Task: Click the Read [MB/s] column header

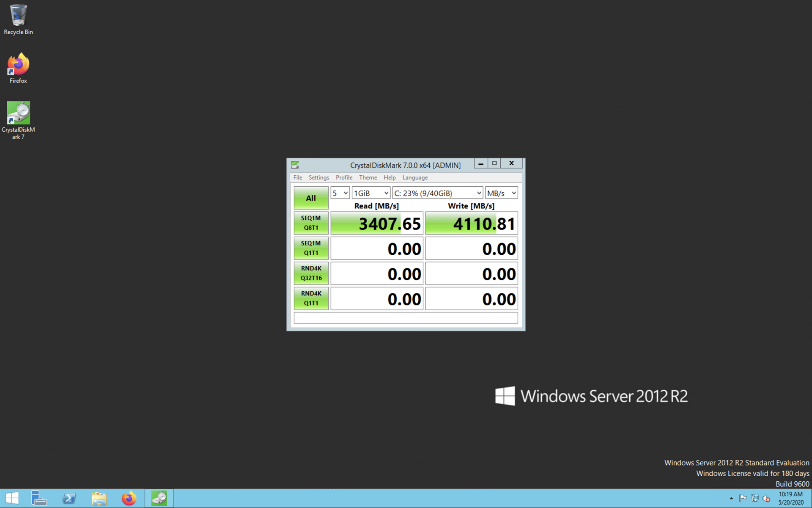Action: pyautogui.click(x=376, y=206)
